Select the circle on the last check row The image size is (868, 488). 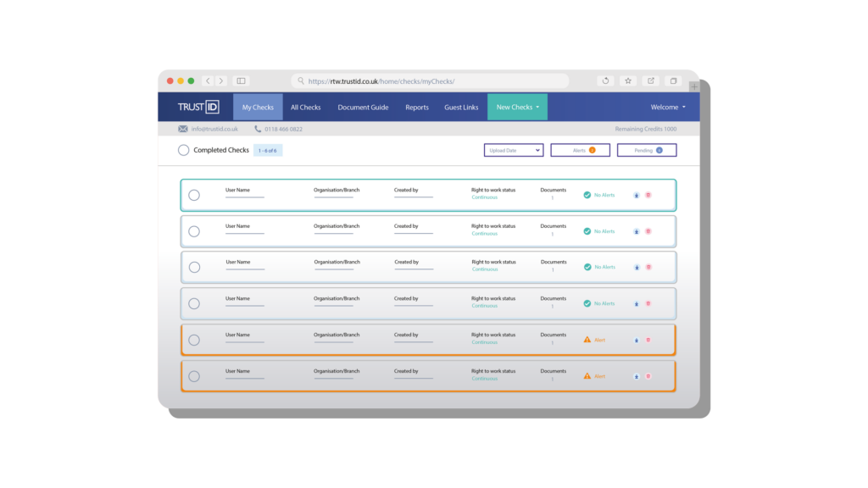[194, 375]
